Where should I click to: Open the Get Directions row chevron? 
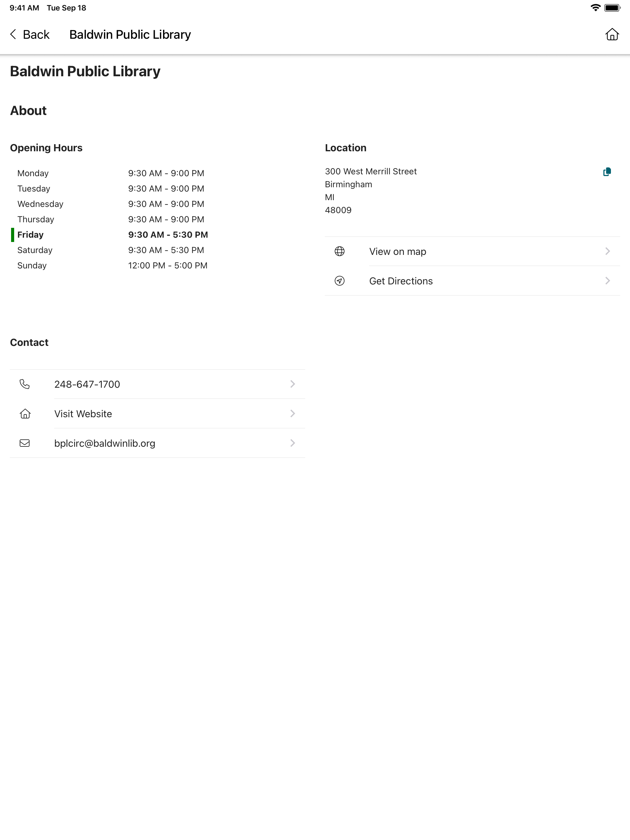(x=608, y=281)
